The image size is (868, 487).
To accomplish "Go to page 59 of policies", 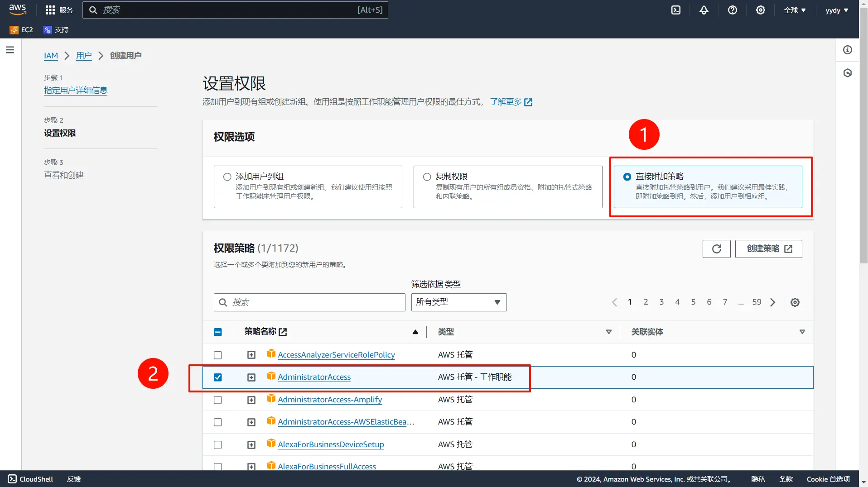I will [757, 302].
